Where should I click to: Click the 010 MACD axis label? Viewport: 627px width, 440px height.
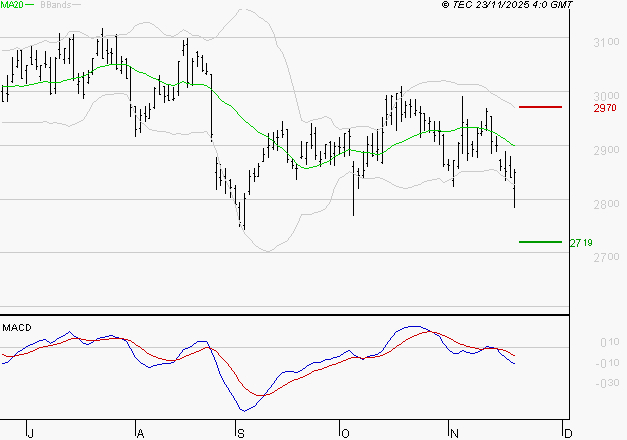point(609,342)
